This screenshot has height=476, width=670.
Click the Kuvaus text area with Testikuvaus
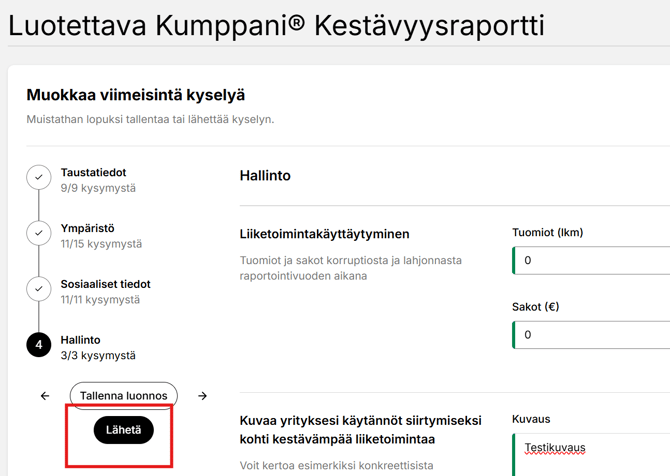point(591,455)
